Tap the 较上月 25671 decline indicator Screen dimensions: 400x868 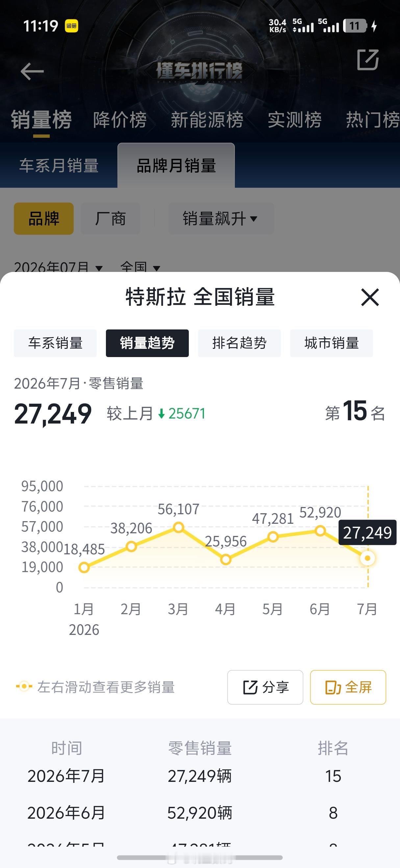point(156,414)
